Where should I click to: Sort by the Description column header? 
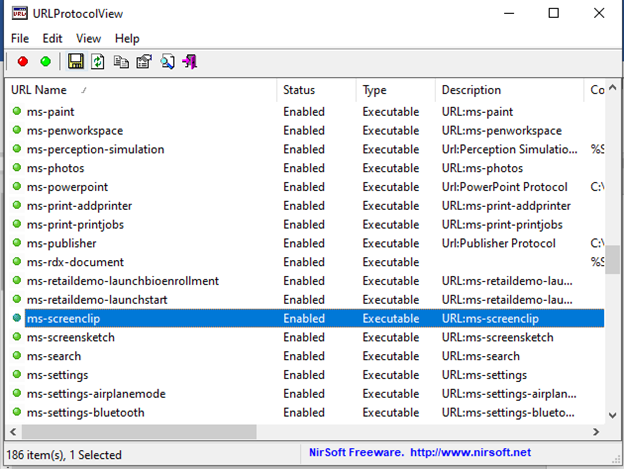point(509,90)
